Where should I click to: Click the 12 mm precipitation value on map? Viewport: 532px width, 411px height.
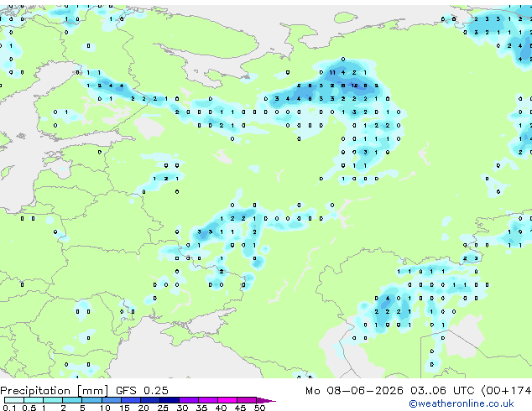[355, 86]
